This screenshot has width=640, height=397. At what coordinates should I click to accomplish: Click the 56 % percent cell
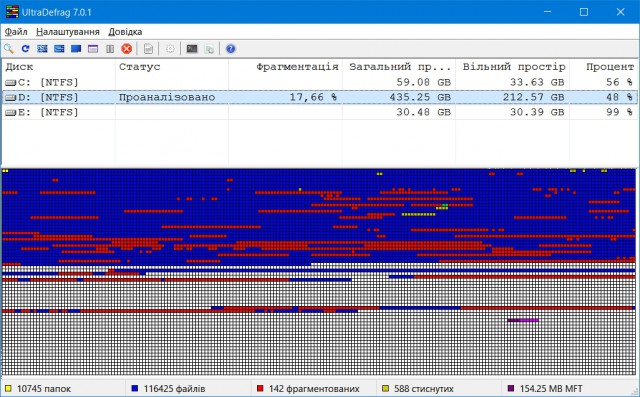[x=619, y=82]
